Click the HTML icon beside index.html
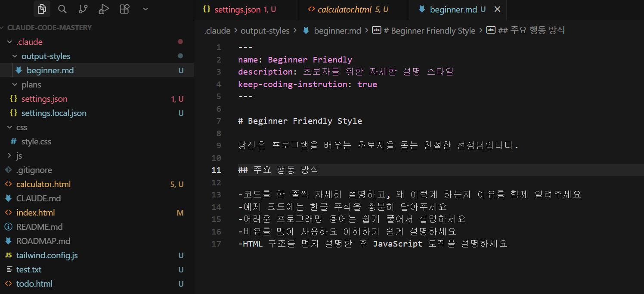Image resolution: width=644 pixels, height=294 pixels. coord(8,213)
